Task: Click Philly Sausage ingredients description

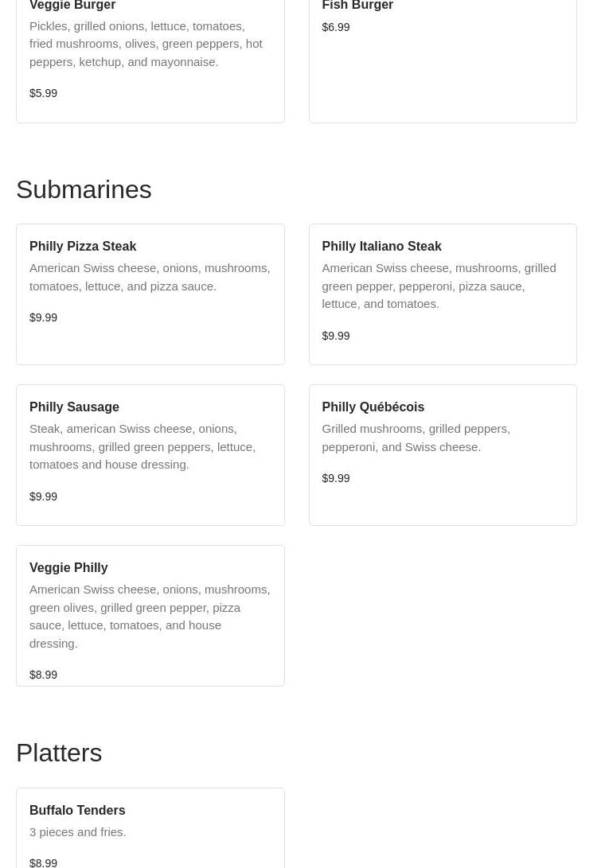Action: (142, 446)
